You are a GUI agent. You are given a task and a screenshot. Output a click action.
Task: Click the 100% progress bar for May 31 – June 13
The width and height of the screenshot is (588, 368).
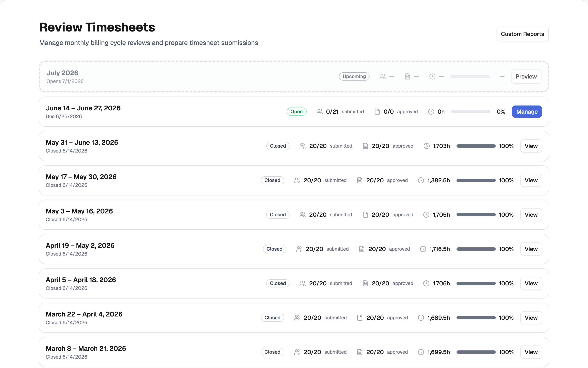476,146
